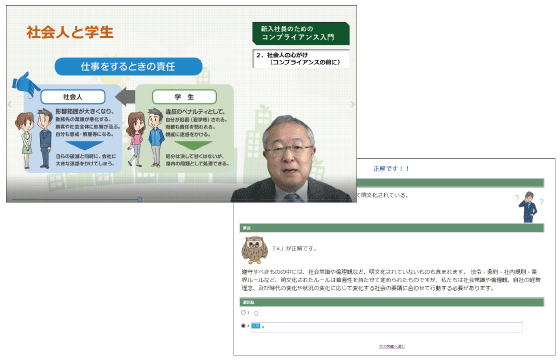Click the highlighted answer box for option 2
560x360 pixels.
click(387, 327)
